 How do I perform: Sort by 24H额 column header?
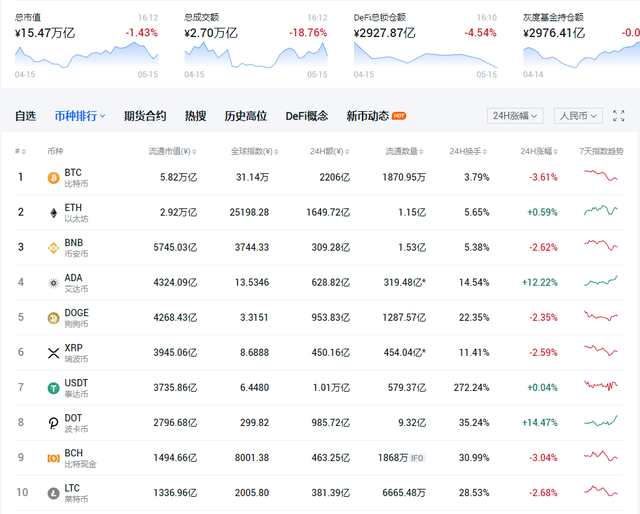click(x=329, y=151)
